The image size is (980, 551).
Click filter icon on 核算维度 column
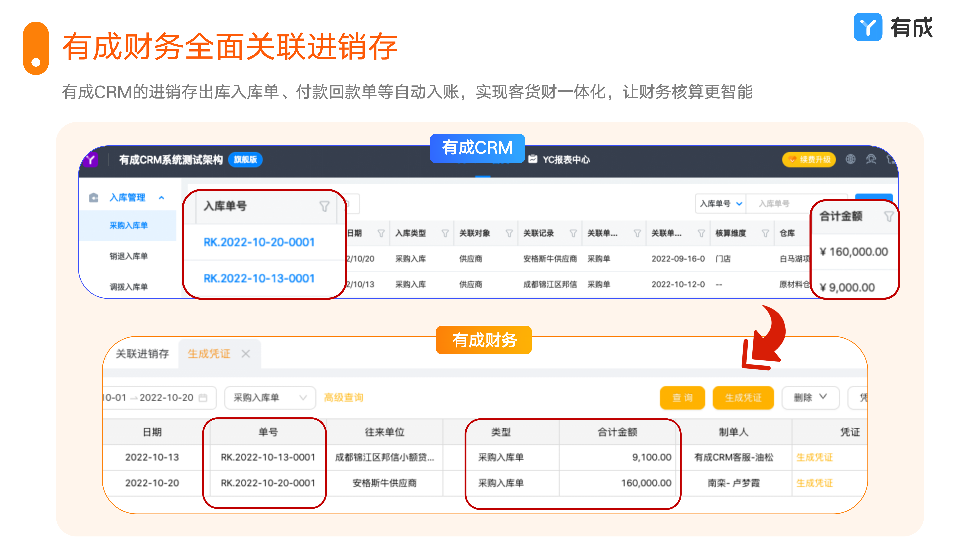(x=765, y=233)
